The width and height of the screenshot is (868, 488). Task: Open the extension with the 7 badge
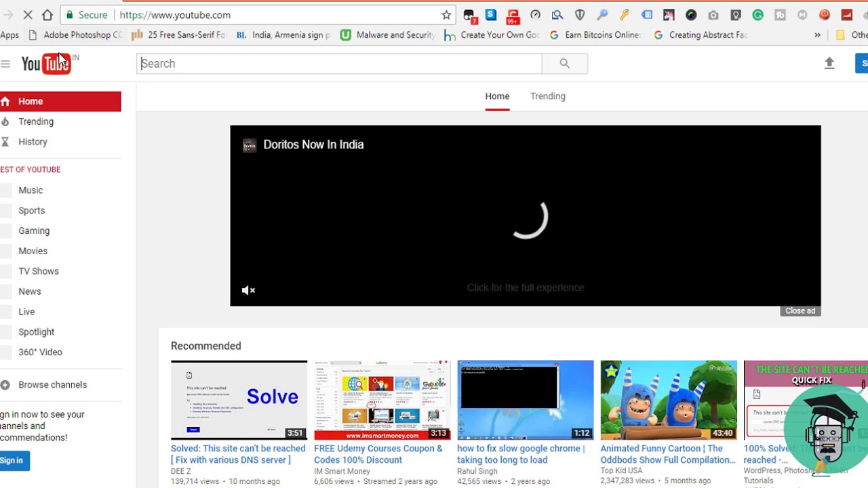(x=469, y=16)
